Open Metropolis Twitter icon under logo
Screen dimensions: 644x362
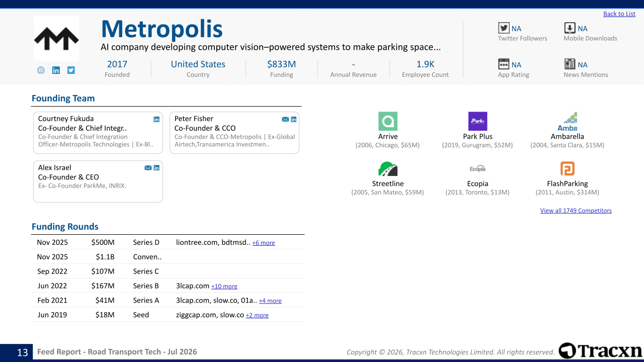tap(71, 70)
